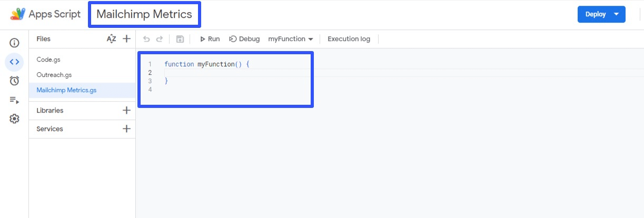
Task: Click the Apps Script product name
Action: [x=55, y=14]
